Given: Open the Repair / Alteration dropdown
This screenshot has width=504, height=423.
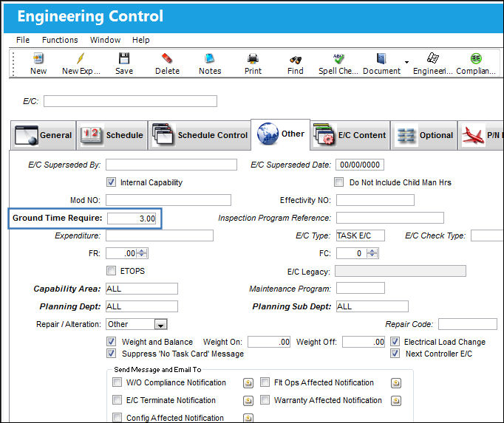Looking at the screenshot, I should (160, 324).
